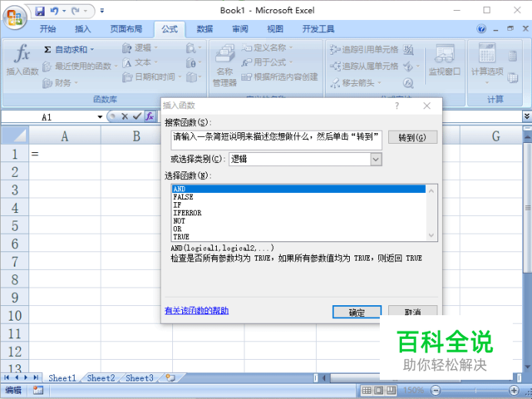This screenshot has width=532, height=399.
Task: Expand the Name Box dropdown arrow
Action: [x=100, y=117]
